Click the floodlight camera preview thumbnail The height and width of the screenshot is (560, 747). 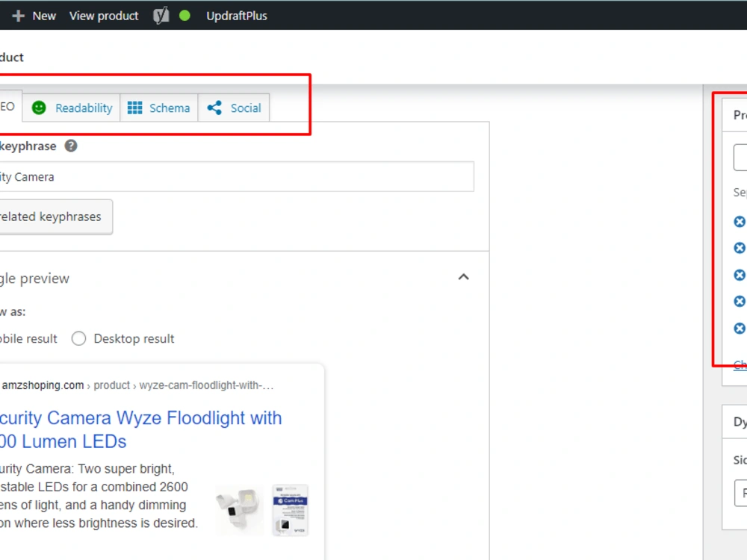(239, 510)
